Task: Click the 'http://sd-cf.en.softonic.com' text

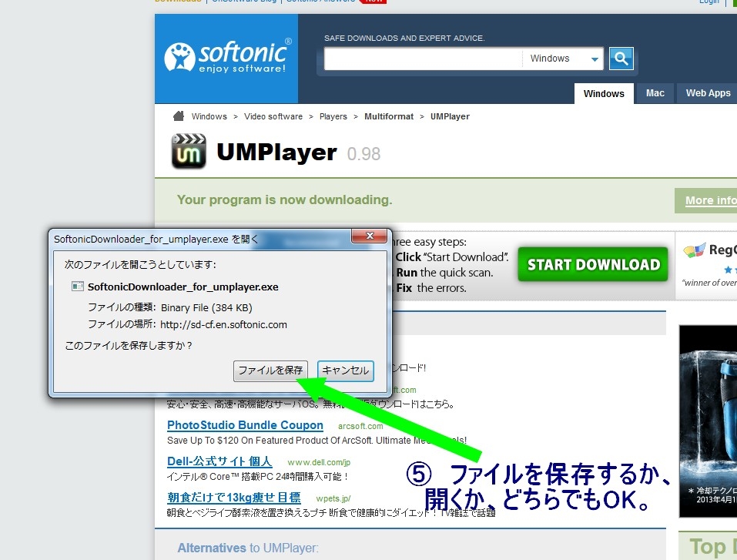Action: (x=223, y=324)
